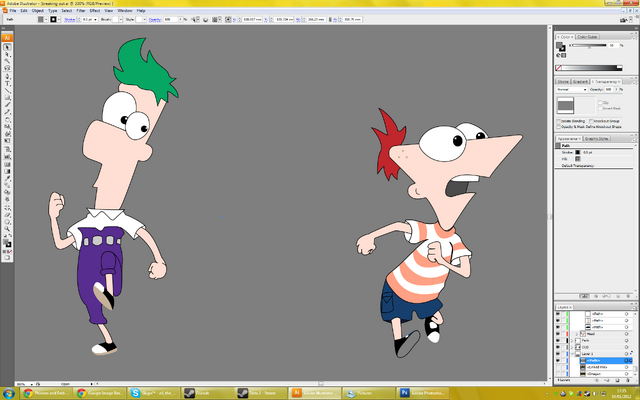
Task: Collapse the expanded blue layer above <Path>
Action: (572, 354)
